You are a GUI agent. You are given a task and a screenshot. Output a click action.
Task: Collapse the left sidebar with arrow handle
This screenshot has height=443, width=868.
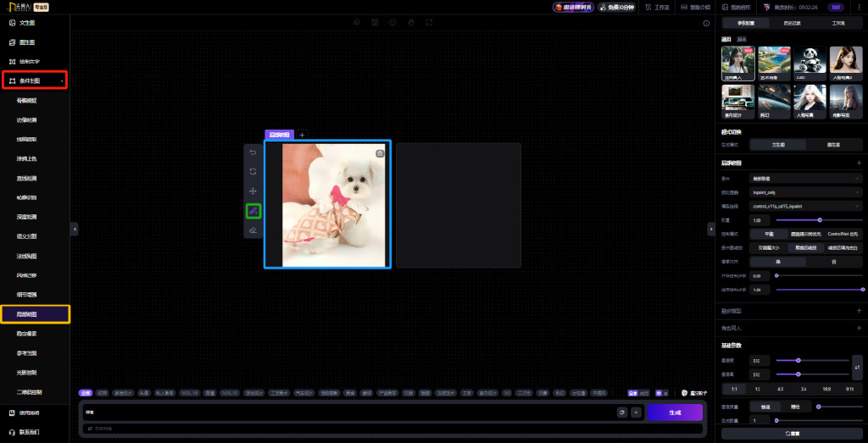click(75, 229)
